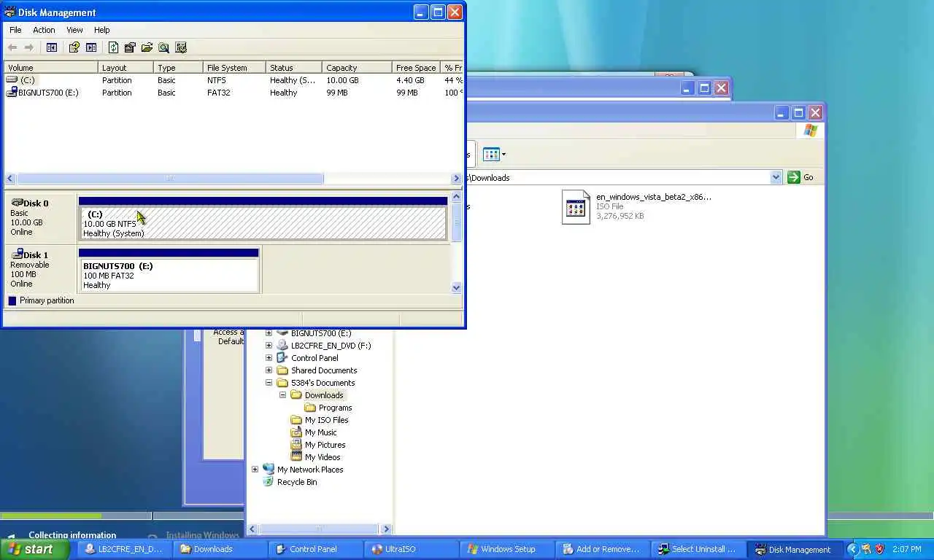
Task: Click the My Network Places icon in tree
Action: pos(269,470)
